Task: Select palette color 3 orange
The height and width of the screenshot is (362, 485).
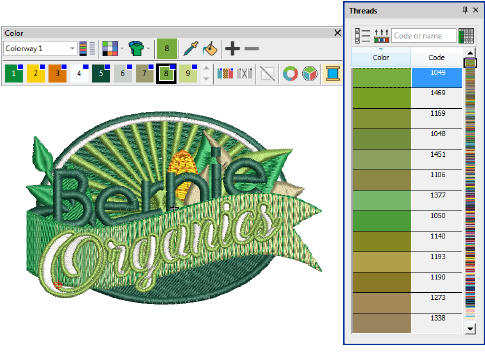Action: pyautogui.click(x=57, y=73)
